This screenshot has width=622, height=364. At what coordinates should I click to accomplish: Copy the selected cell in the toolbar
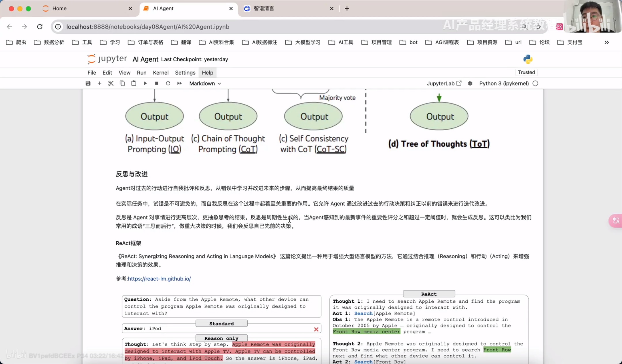pyautogui.click(x=122, y=84)
